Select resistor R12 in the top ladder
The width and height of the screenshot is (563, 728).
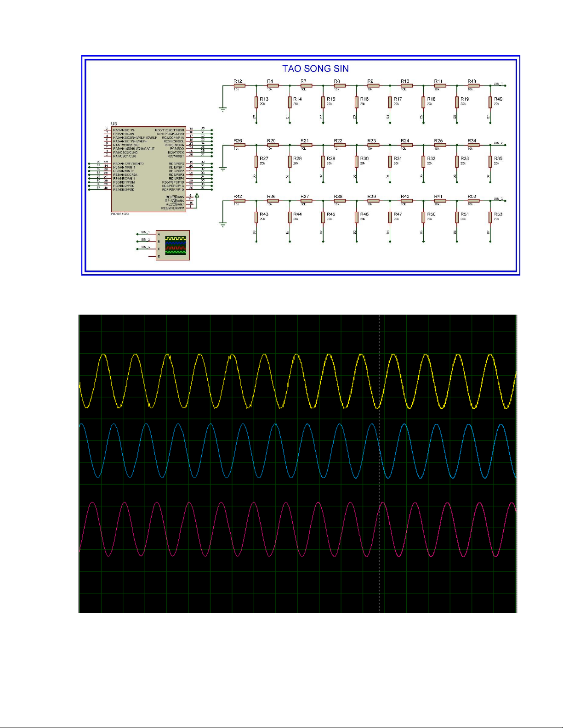pyautogui.click(x=239, y=86)
